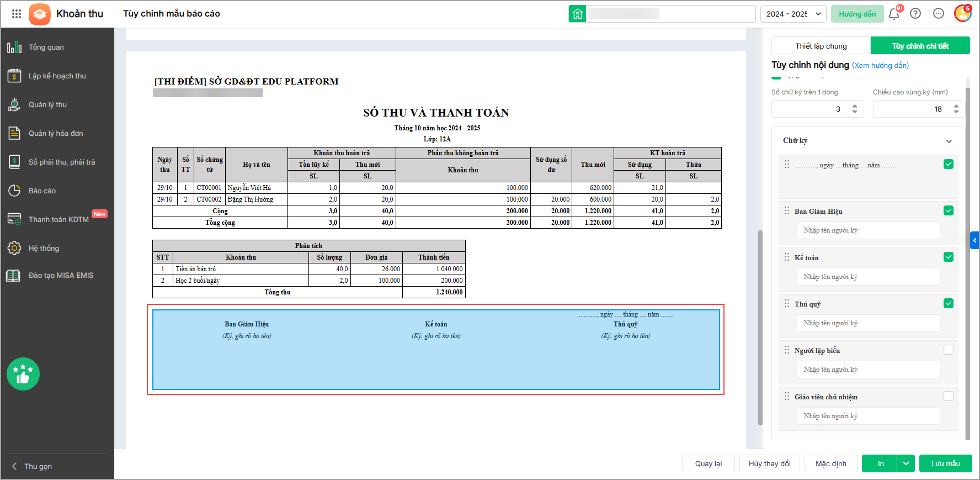The image size is (980, 480).
Task: Switch to Thiết lập chung tab
Action: pos(821,46)
